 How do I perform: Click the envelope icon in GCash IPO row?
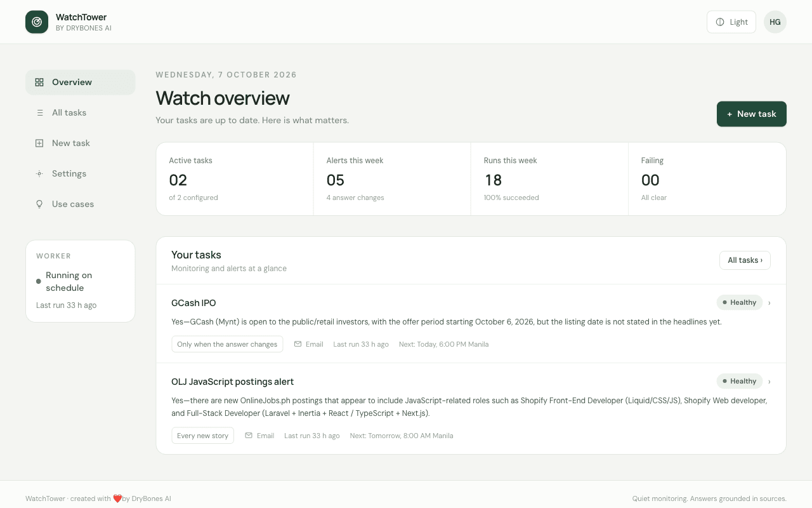coord(298,344)
